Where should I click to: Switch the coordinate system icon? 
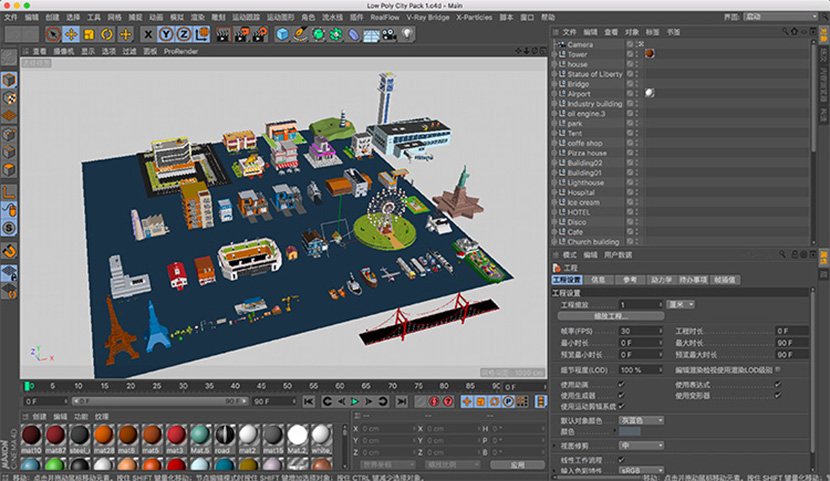click(202, 34)
